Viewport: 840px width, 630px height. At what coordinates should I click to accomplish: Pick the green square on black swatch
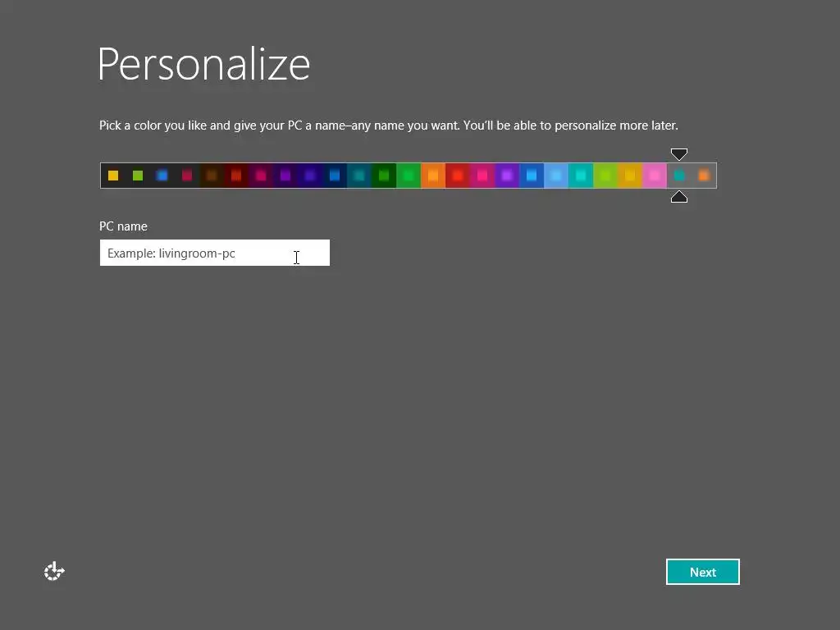click(138, 176)
